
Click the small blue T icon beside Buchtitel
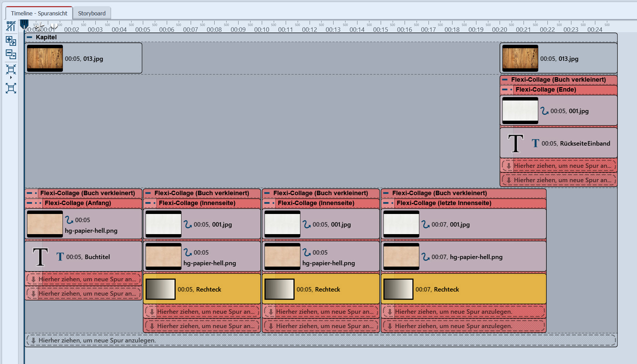click(60, 257)
